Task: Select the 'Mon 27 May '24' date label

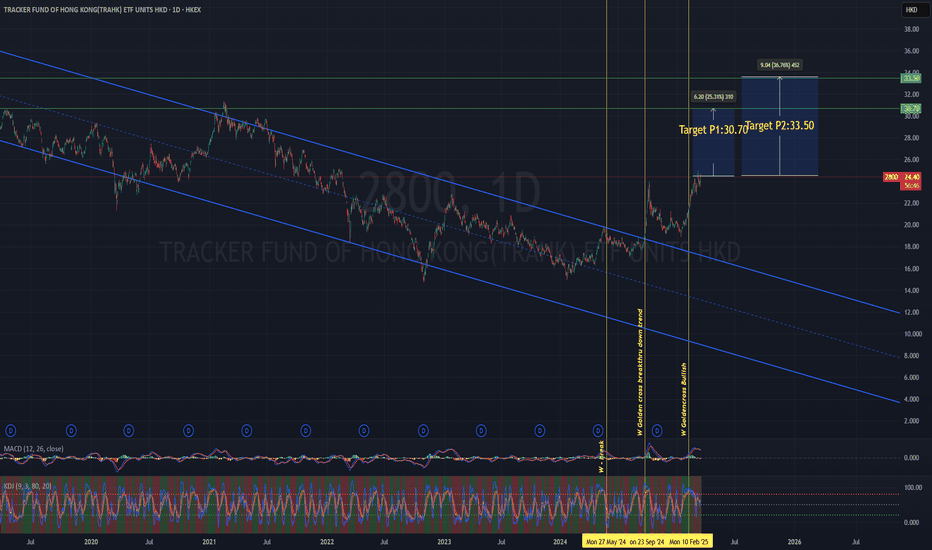Action: 606,542
